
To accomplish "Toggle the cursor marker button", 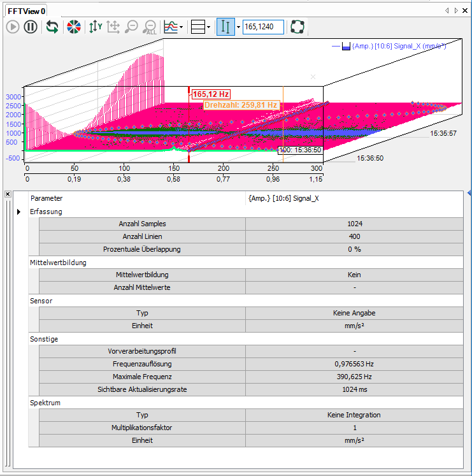I will coord(225,27).
